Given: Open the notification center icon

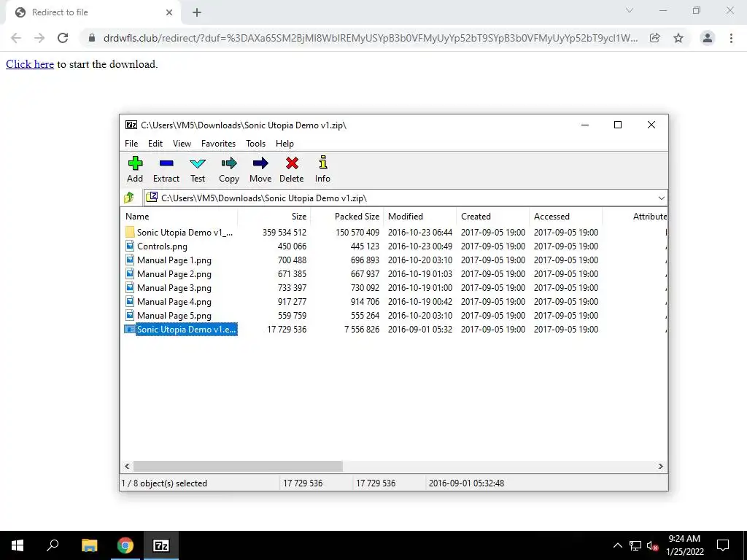Looking at the screenshot, I should pos(723,545).
